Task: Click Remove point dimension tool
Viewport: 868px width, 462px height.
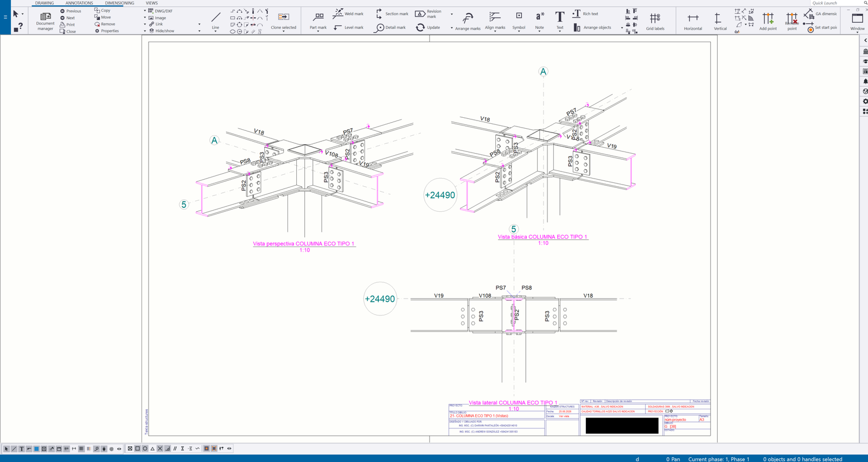Action: tap(792, 21)
